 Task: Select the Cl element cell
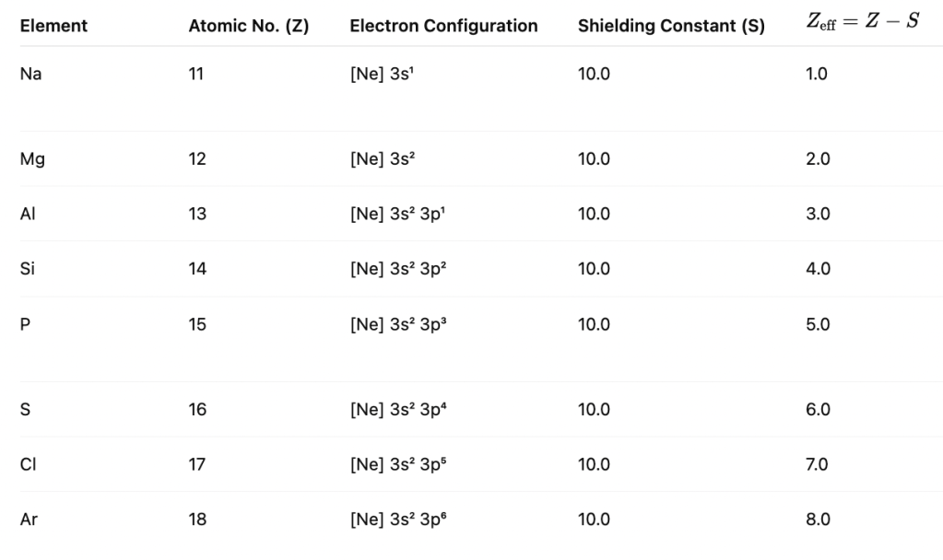pyautogui.click(x=28, y=464)
